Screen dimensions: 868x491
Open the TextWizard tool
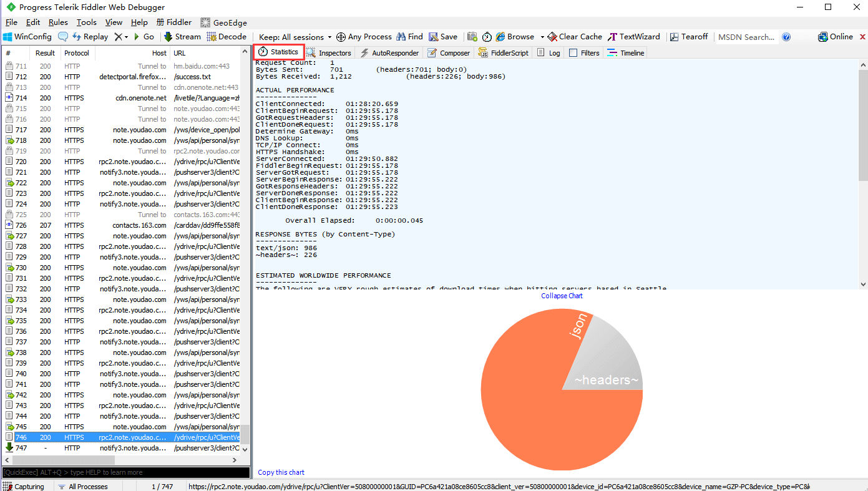(634, 37)
